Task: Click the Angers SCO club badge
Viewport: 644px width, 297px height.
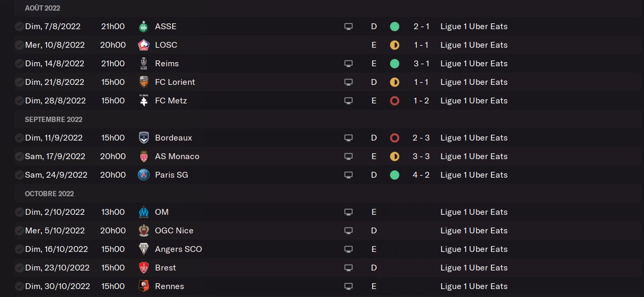Action: (x=143, y=249)
